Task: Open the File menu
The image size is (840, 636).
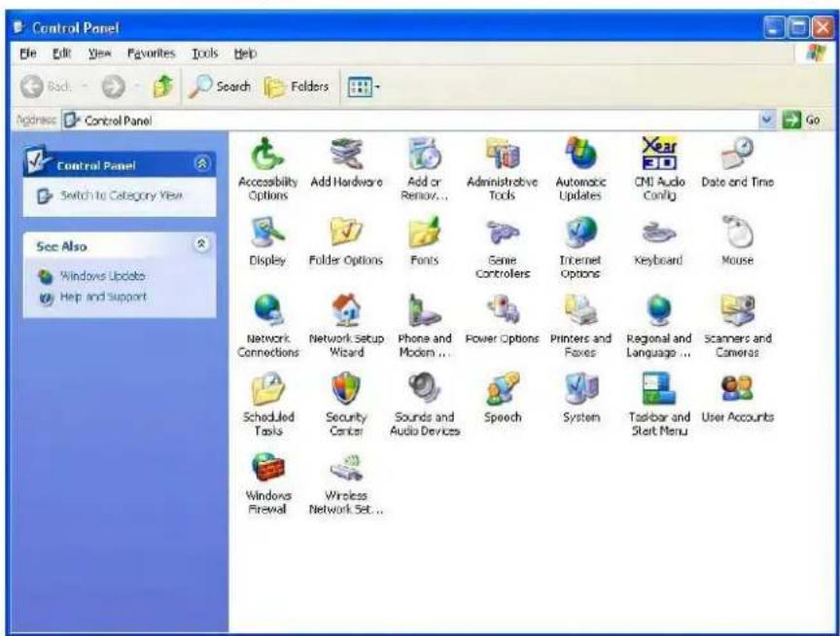Action: 28,53
